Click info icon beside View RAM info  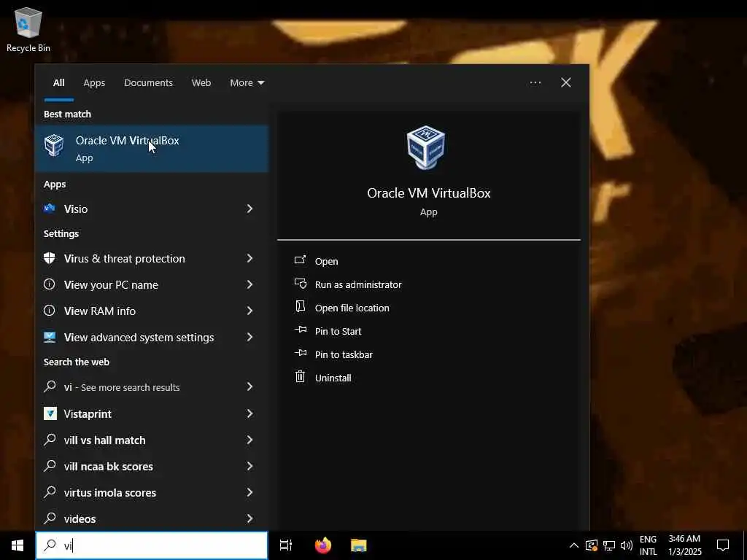[x=49, y=311]
